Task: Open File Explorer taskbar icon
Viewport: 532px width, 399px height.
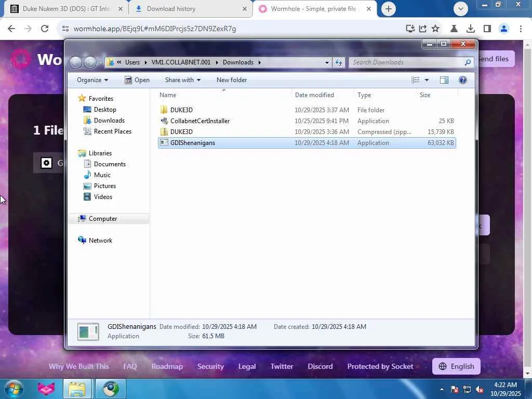Action: [77, 389]
